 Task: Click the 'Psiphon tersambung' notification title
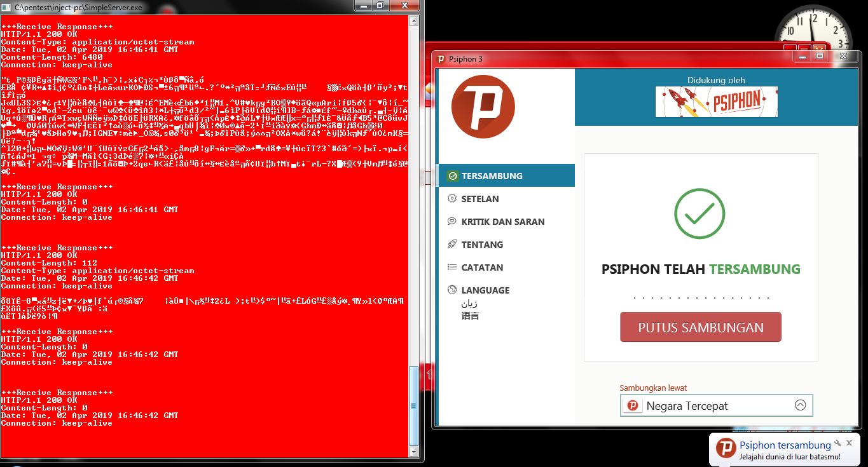click(x=785, y=445)
